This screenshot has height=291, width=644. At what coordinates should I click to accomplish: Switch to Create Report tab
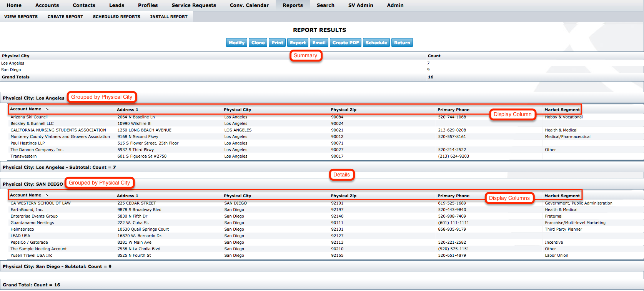point(65,17)
